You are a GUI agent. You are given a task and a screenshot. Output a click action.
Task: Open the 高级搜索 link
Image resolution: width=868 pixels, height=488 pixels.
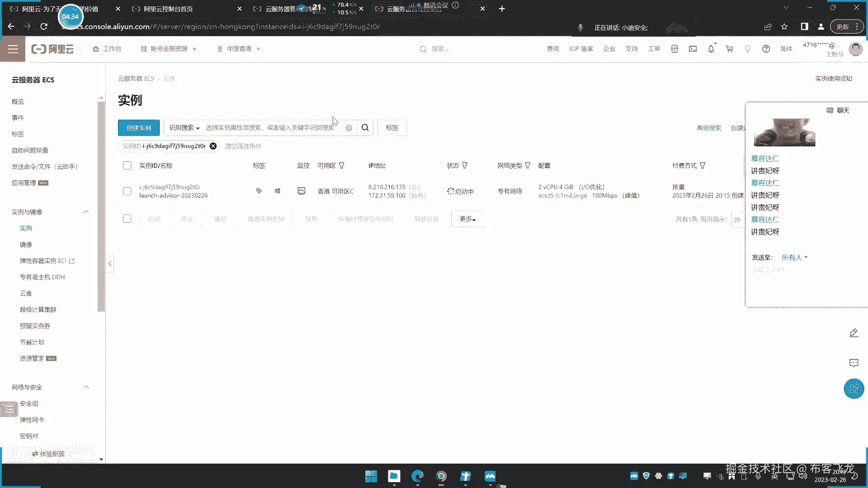pos(708,128)
